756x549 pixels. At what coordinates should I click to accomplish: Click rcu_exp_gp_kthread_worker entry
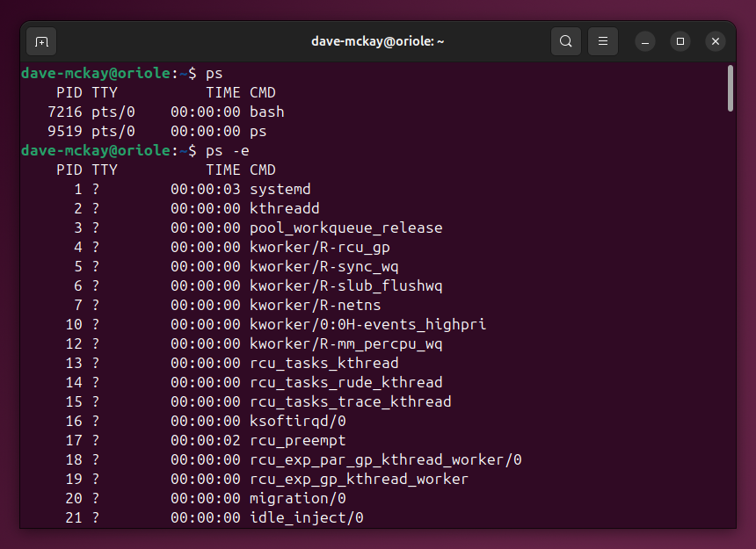360,479
